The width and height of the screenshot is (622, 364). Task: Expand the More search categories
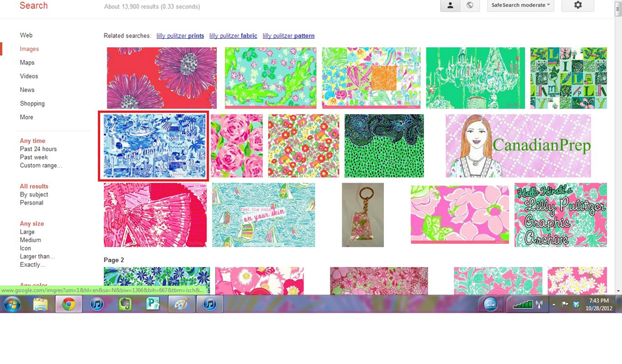point(27,117)
